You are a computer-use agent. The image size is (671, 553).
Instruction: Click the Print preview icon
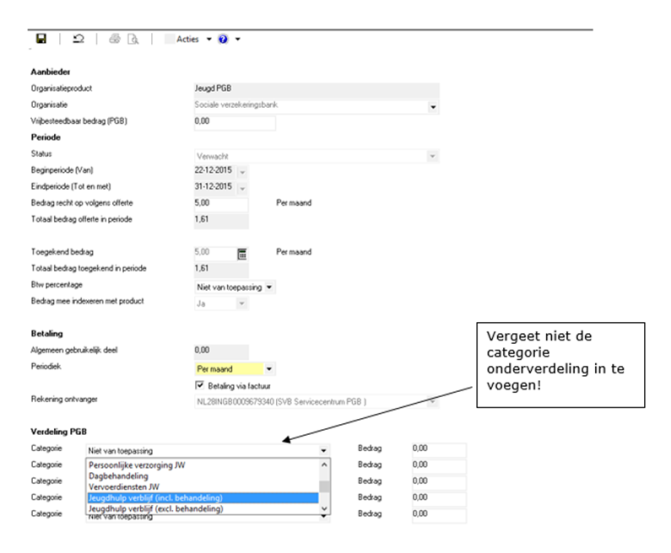[132, 39]
